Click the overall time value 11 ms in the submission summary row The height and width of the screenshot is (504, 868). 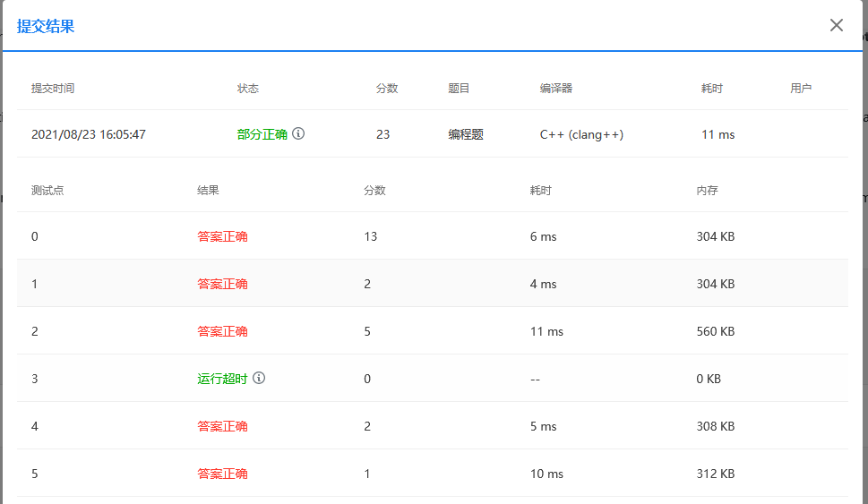point(718,134)
